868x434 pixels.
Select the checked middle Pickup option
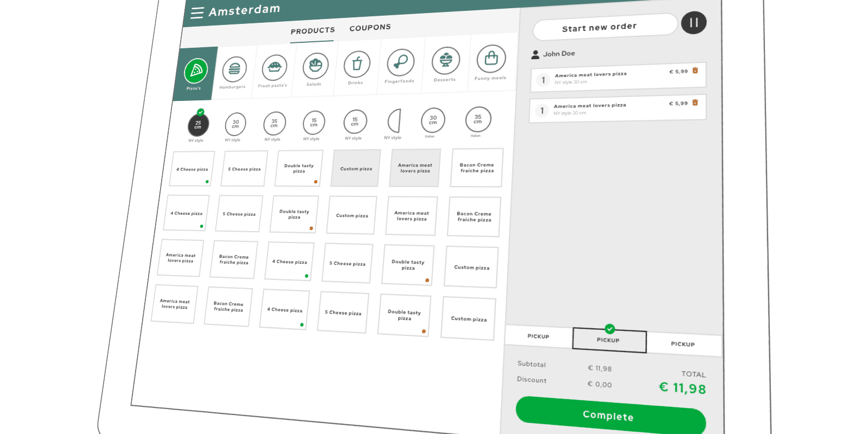click(609, 340)
